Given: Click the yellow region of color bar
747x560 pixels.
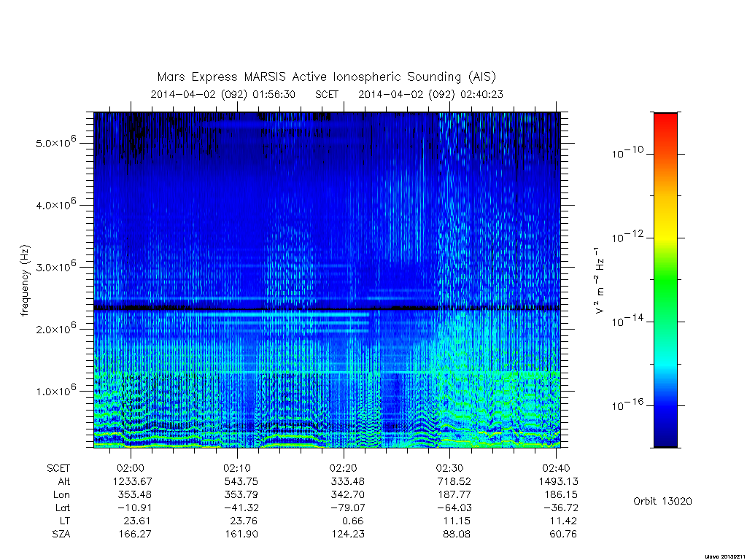Looking at the screenshot, I should 665,228.
